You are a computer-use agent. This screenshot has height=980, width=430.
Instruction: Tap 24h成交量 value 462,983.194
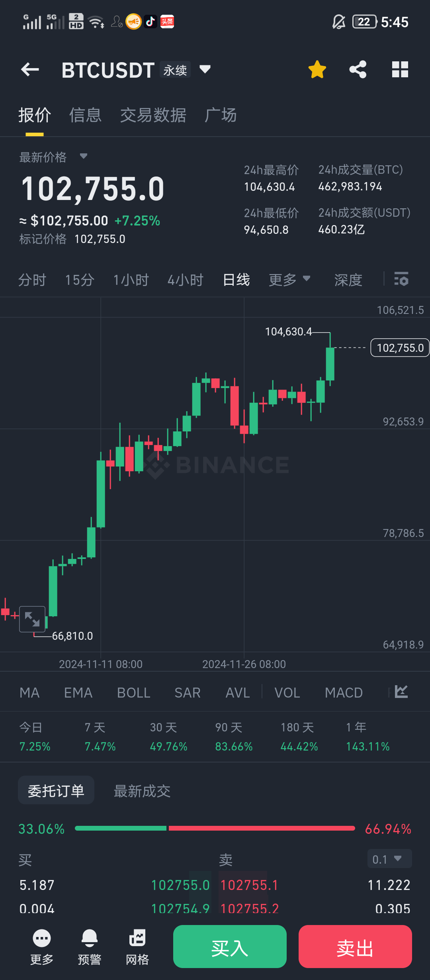pos(350,186)
